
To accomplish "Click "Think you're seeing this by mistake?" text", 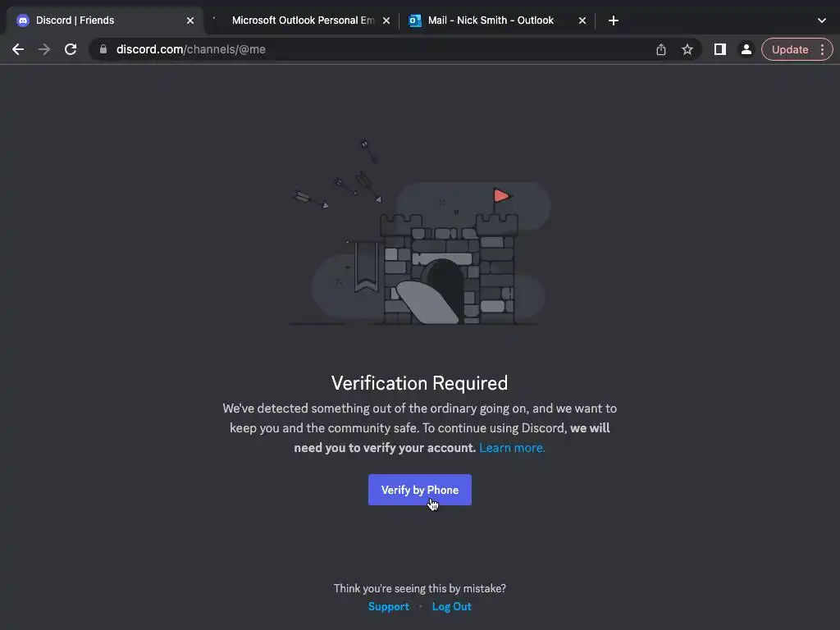I will [419, 588].
